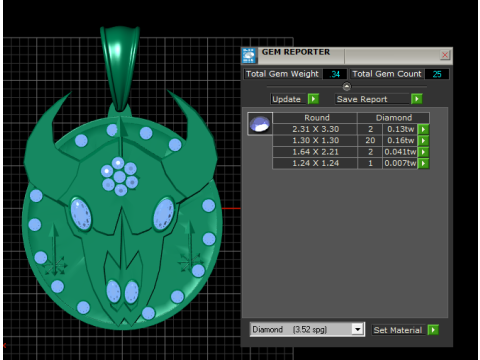Select the pendant bail loop at the top

click(x=120, y=68)
